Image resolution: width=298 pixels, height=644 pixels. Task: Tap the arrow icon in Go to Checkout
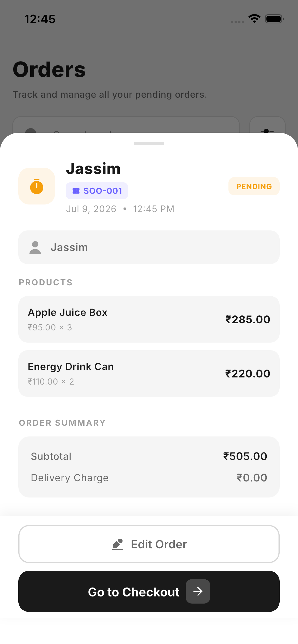(198, 591)
